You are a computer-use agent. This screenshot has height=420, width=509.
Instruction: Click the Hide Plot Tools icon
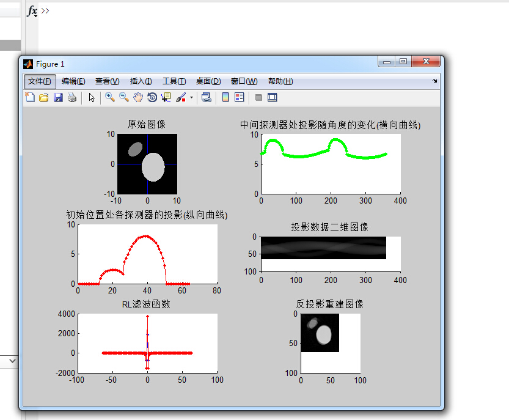click(258, 97)
